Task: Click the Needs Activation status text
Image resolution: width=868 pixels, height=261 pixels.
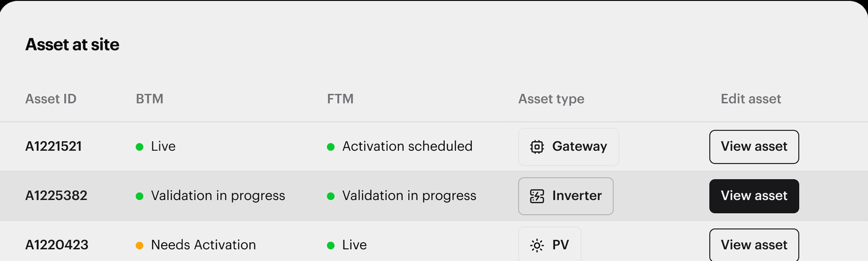Action: point(203,245)
